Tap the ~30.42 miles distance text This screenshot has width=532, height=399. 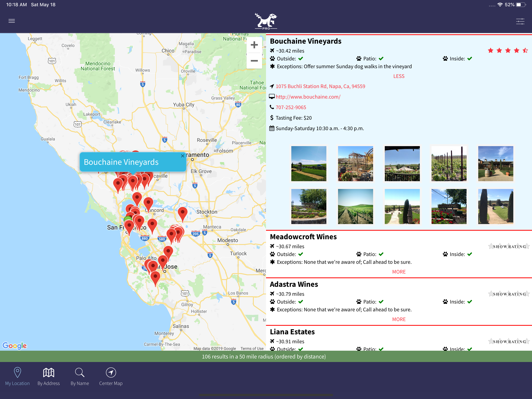(290, 51)
